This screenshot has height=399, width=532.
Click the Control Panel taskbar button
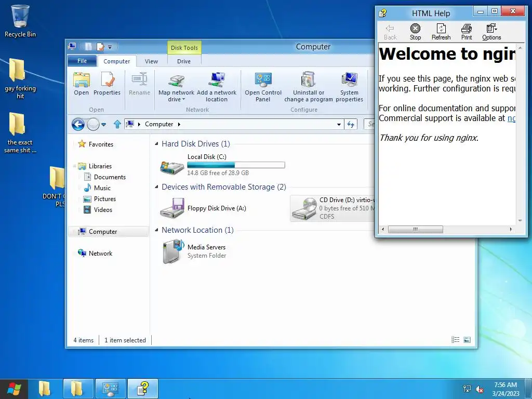[x=110, y=389]
